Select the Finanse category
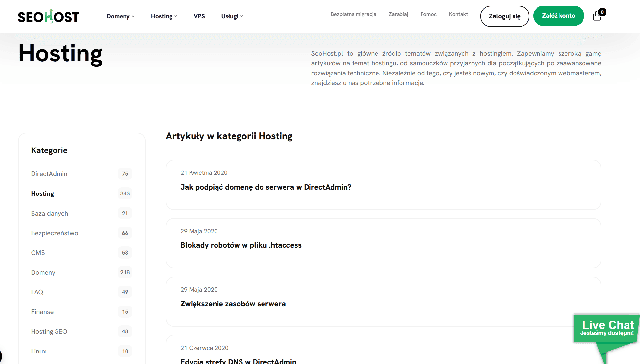The height and width of the screenshot is (364, 640). tap(42, 312)
